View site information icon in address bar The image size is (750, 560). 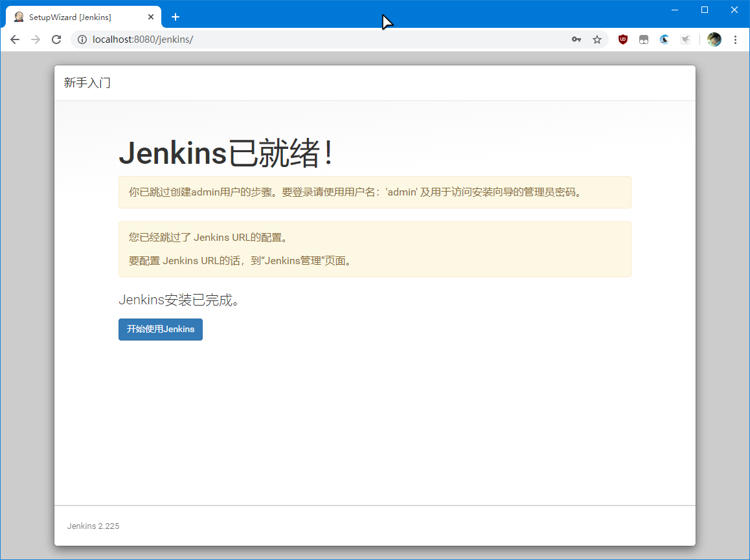point(82,39)
